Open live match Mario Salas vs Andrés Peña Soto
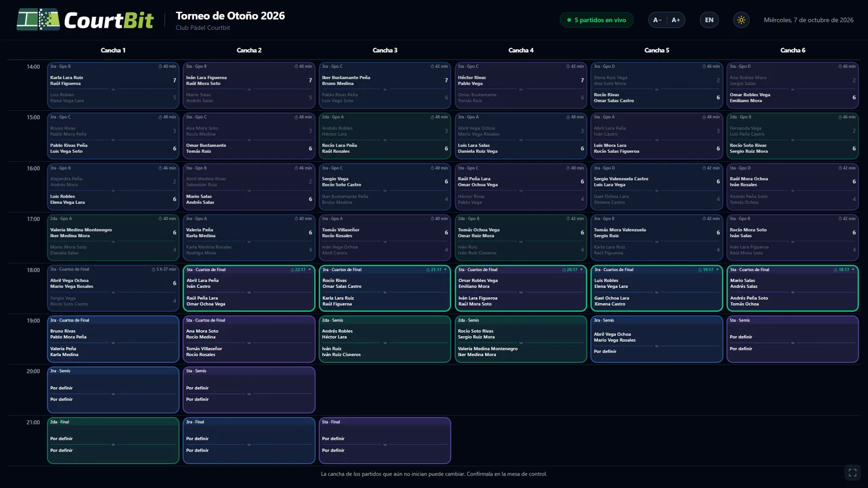868x488 pixels. (x=793, y=288)
